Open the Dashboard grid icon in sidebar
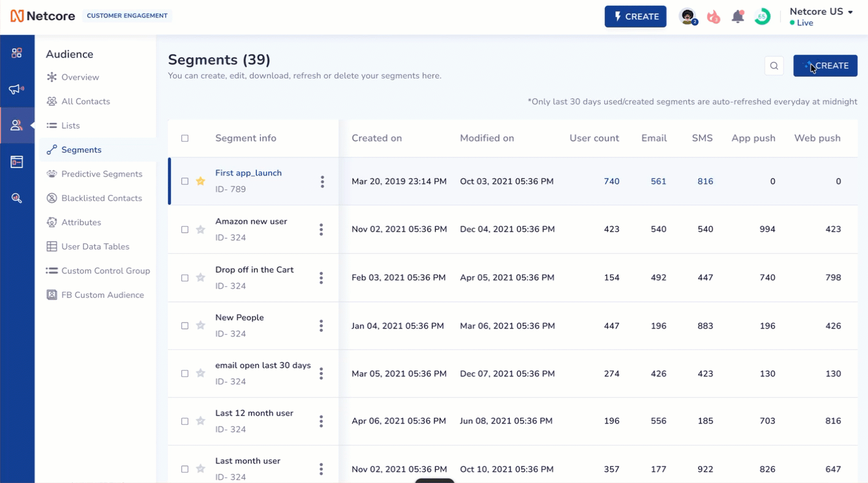The image size is (868, 483). click(x=17, y=53)
